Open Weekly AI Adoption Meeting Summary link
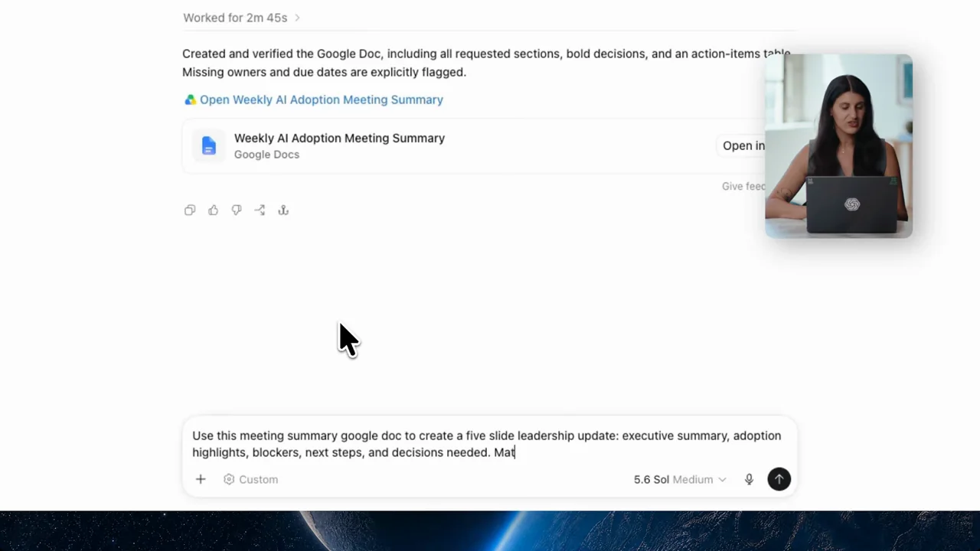This screenshot has width=980, height=551. (322, 99)
